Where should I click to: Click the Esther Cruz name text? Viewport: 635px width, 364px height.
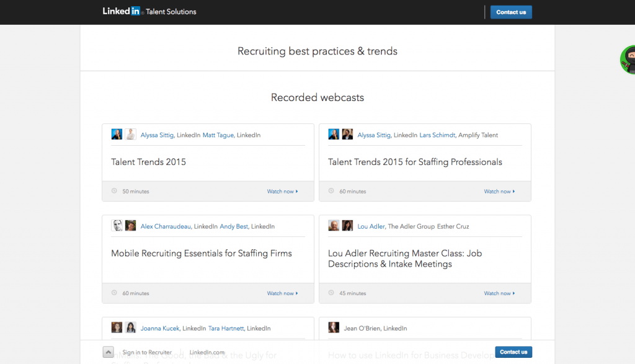click(453, 227)
